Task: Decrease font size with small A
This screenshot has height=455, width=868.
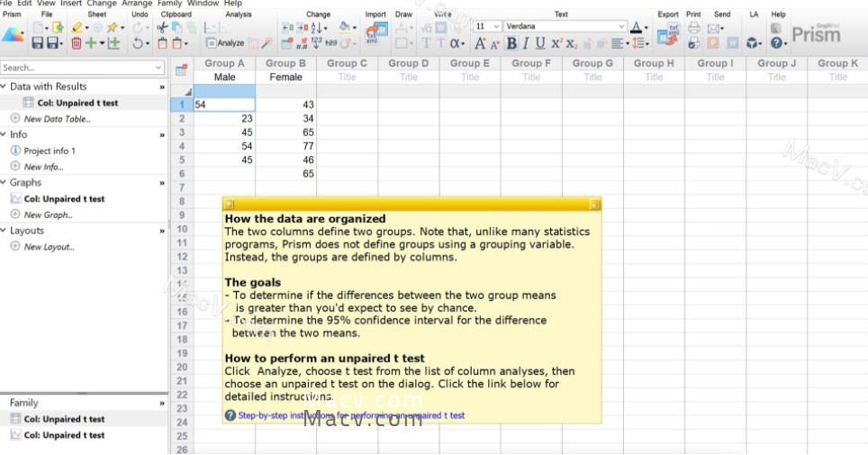Action: 495,44
